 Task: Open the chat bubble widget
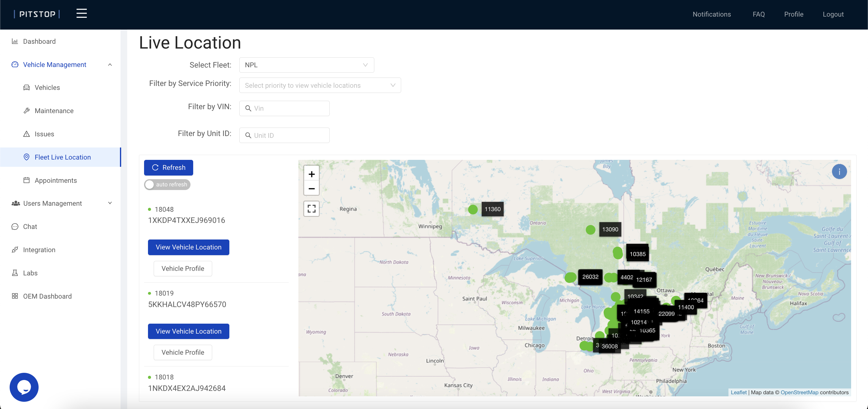click(24, 387)
